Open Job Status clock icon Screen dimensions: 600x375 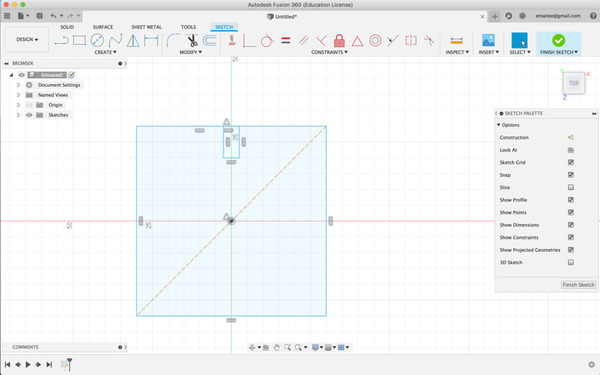522,16
